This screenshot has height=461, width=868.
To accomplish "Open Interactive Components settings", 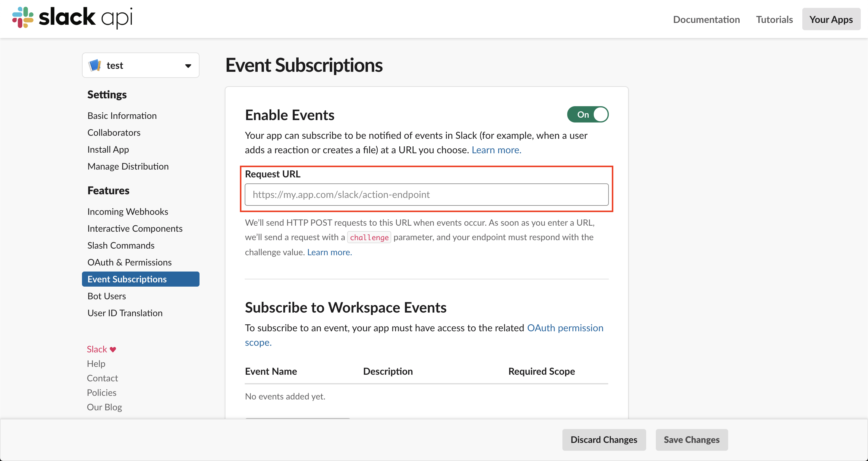I will [x=135, y=228].
